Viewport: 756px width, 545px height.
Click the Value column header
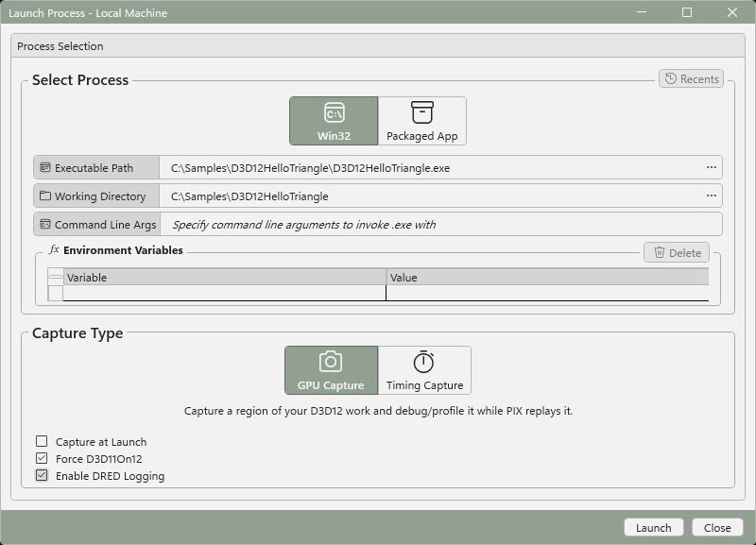[548, 277]
